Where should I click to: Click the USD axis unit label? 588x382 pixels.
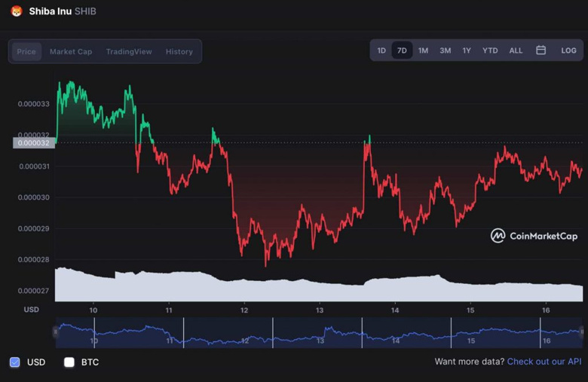tap(32, 309)
